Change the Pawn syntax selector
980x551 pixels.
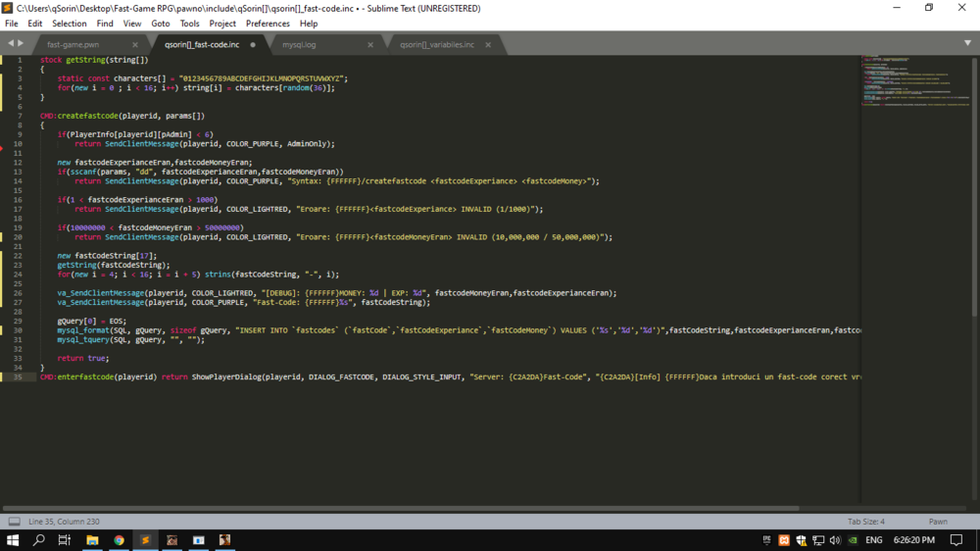pos(938,522)
